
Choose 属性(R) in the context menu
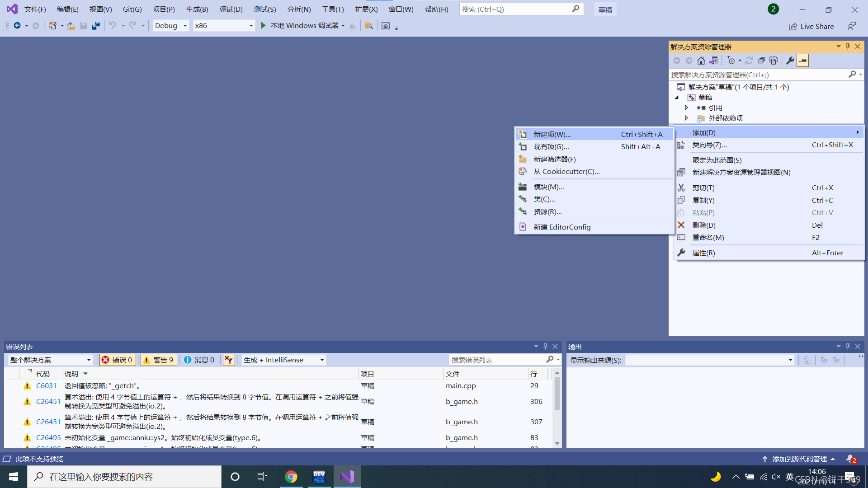point(703,253)
